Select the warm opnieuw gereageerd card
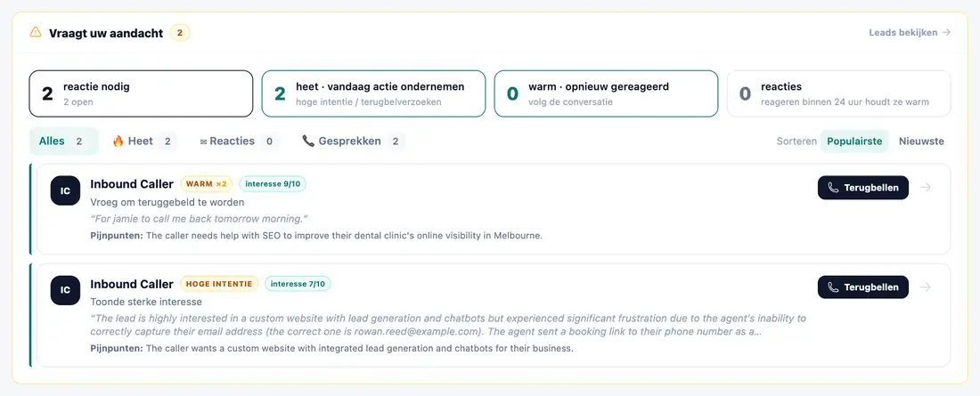This screenshot has height=396, width=980. (x=606, y=93)
